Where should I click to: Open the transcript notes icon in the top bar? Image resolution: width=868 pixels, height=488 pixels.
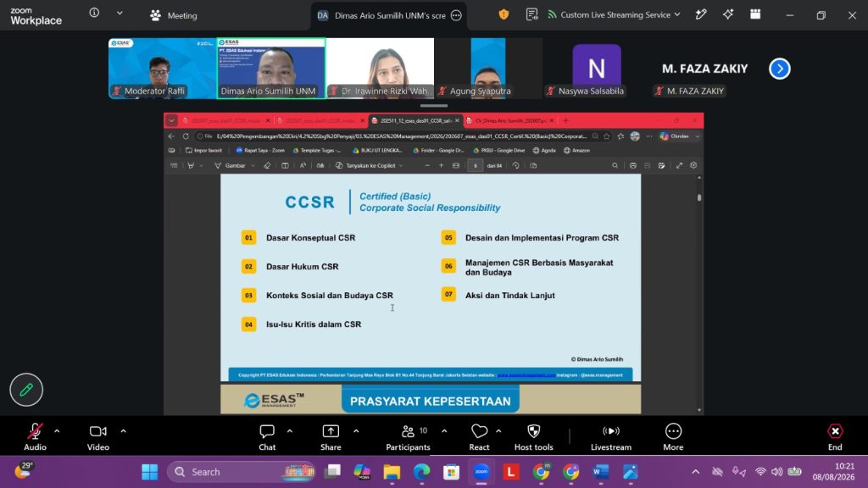pyautogui.click(x=531, y=15)
